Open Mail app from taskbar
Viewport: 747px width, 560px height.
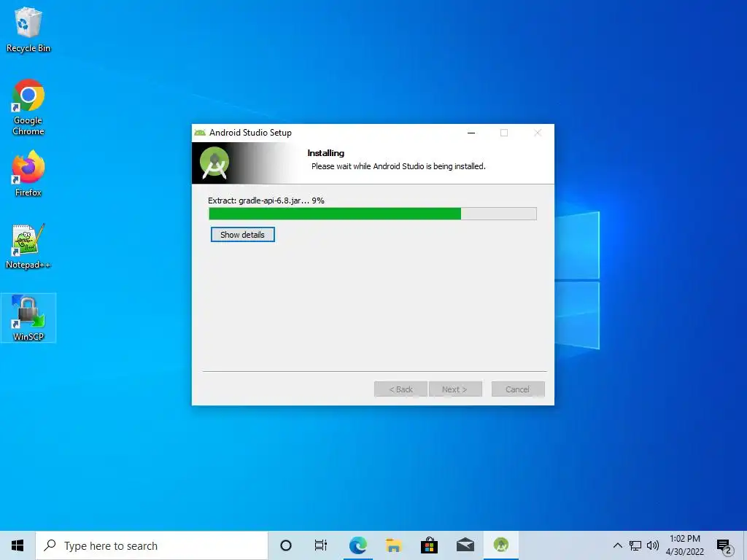coord(465,545)
